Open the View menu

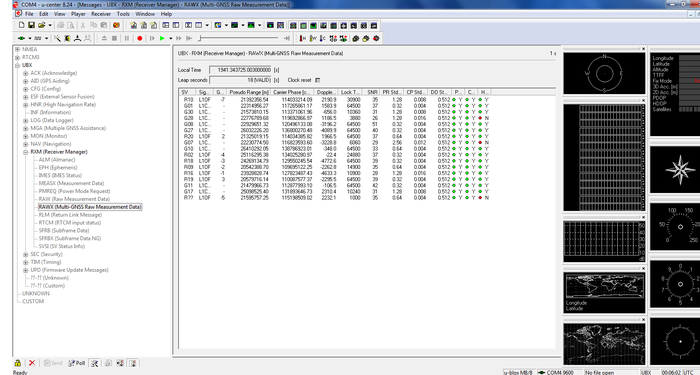(x=59, y=14)
